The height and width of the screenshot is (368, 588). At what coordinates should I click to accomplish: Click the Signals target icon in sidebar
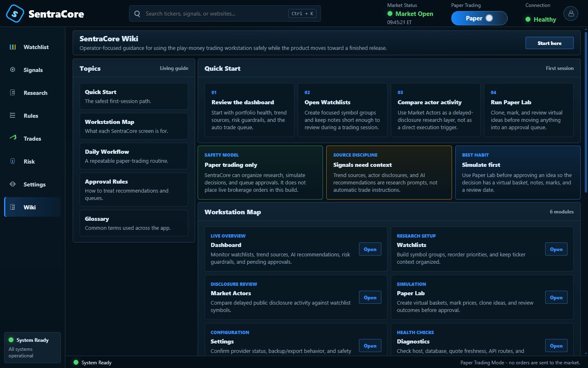[x=13, y=70]
